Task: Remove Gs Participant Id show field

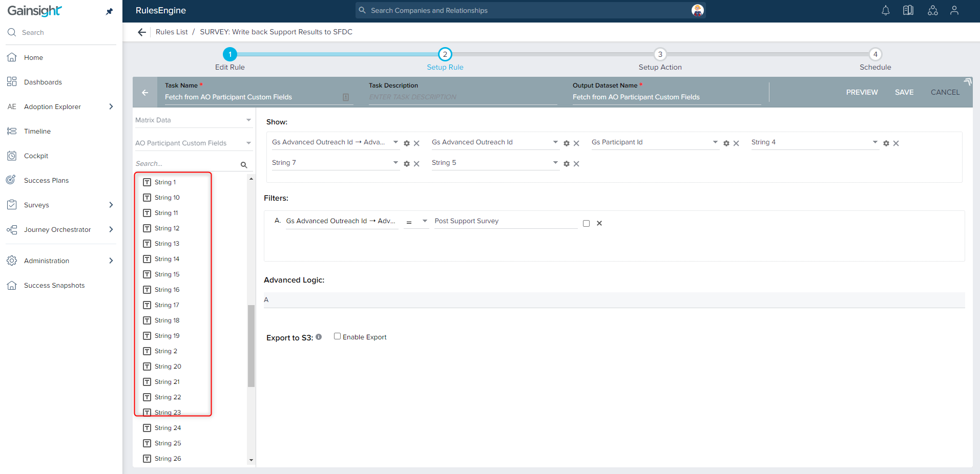Action: [736, 143]
